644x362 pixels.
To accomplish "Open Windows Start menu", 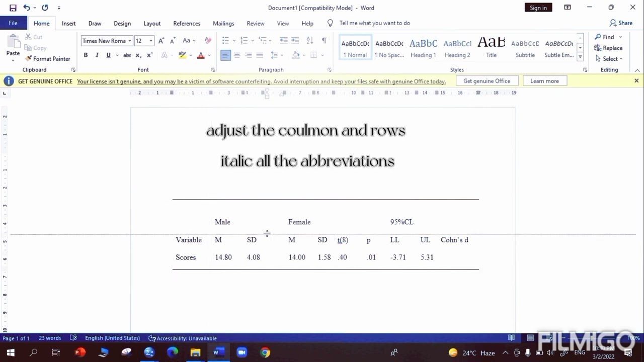I will (11, 352).
